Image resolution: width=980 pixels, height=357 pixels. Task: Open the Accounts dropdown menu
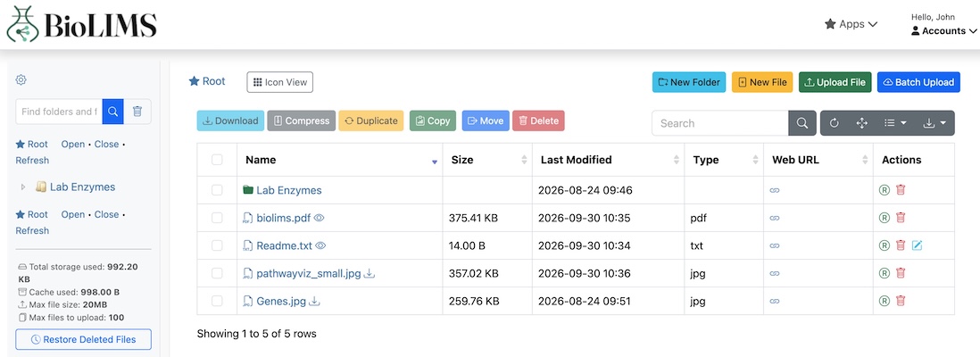click(943, 30)
